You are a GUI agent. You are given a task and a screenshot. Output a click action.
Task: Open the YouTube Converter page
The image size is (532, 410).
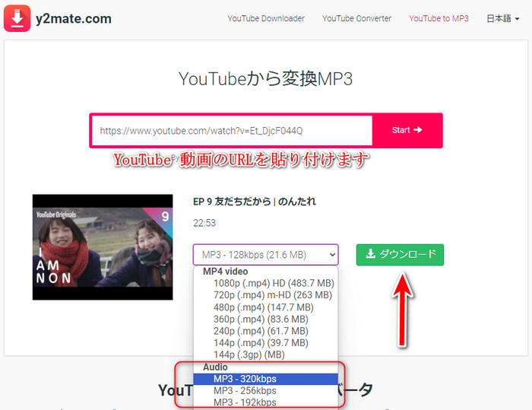356,18
